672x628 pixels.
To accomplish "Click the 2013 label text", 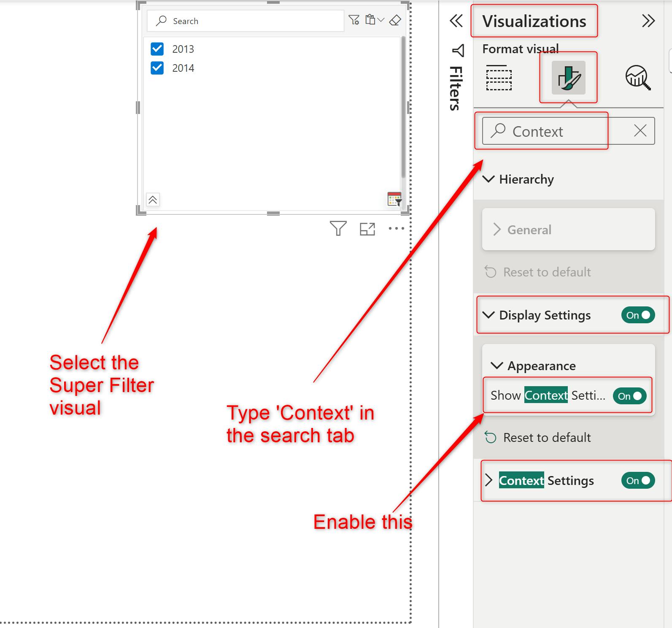I will [x=183, y=49].
